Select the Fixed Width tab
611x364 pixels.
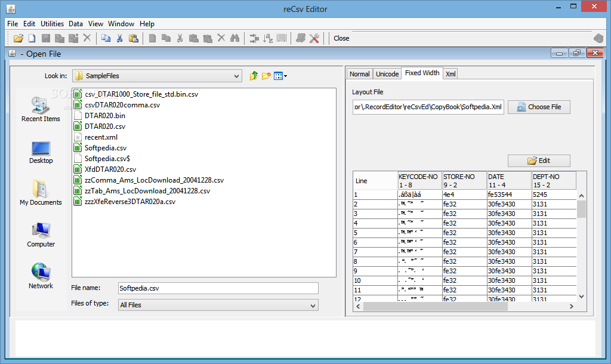pos(422,73)
